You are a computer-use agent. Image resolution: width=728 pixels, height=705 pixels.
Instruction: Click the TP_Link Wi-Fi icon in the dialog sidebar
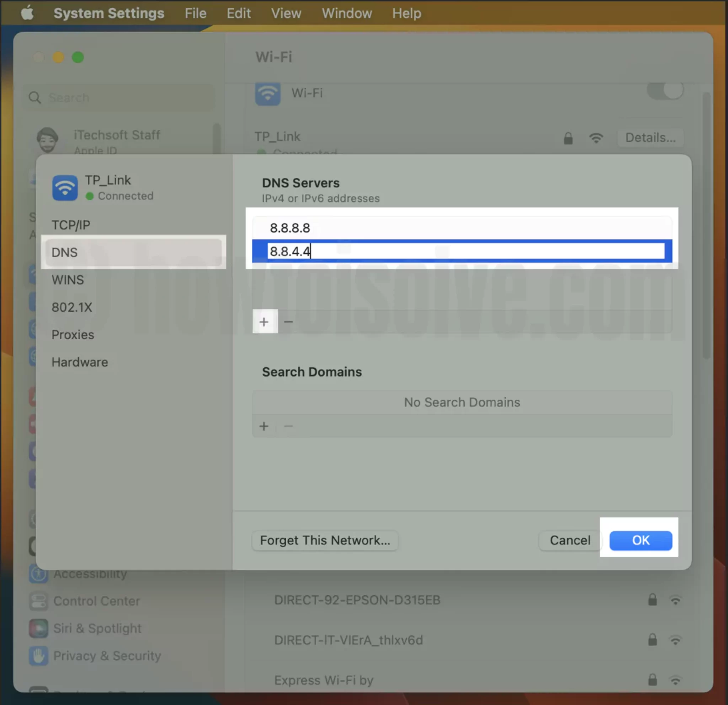click(65, 188)
